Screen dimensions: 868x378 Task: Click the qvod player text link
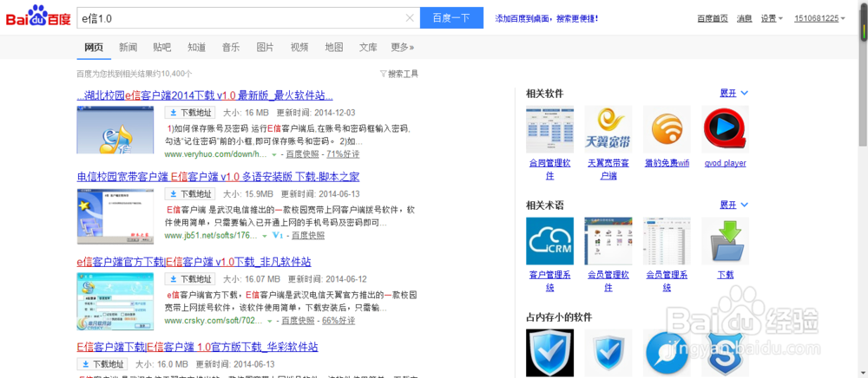tap(725, 163)
